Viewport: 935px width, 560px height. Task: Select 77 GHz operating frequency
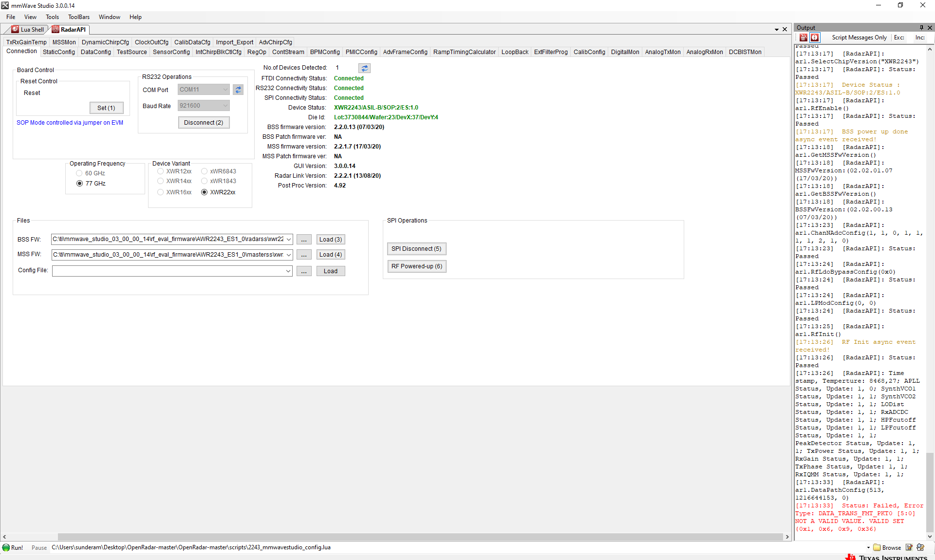pyautogui.click(x=91, y=184)
